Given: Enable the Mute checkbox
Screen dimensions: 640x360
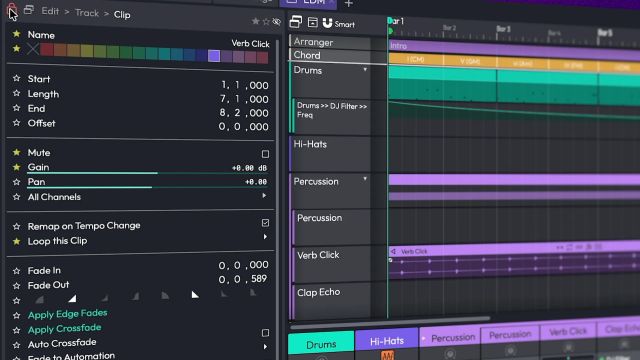Looking at the screenshot, I should pyautogui.click(x=265, y=154).
